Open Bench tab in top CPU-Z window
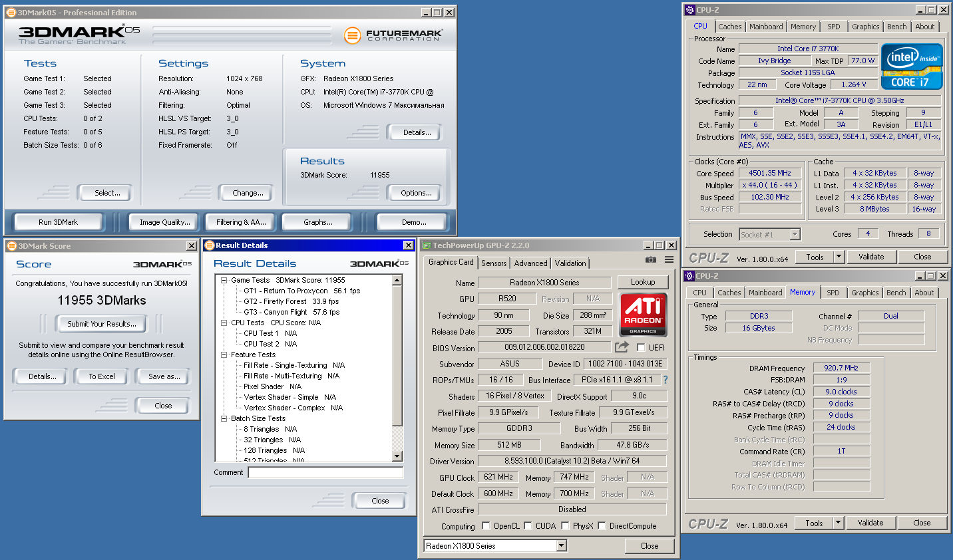The width and height of the screenshot is (953, 560). click(896, 27)
